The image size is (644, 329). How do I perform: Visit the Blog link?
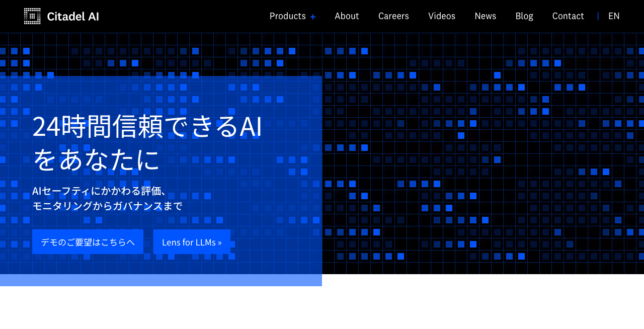tap(524, 16)
